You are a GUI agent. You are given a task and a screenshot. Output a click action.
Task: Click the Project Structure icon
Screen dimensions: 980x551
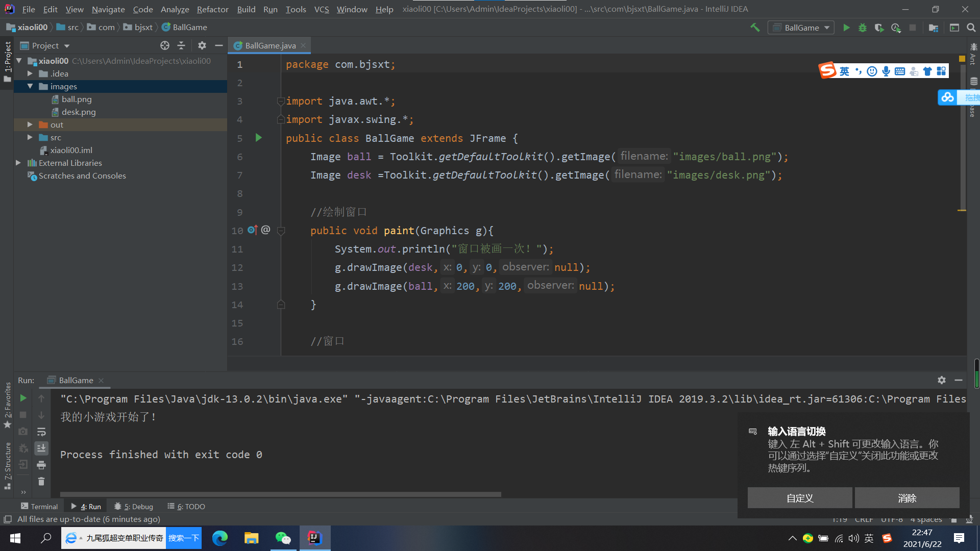coord(934,28)
